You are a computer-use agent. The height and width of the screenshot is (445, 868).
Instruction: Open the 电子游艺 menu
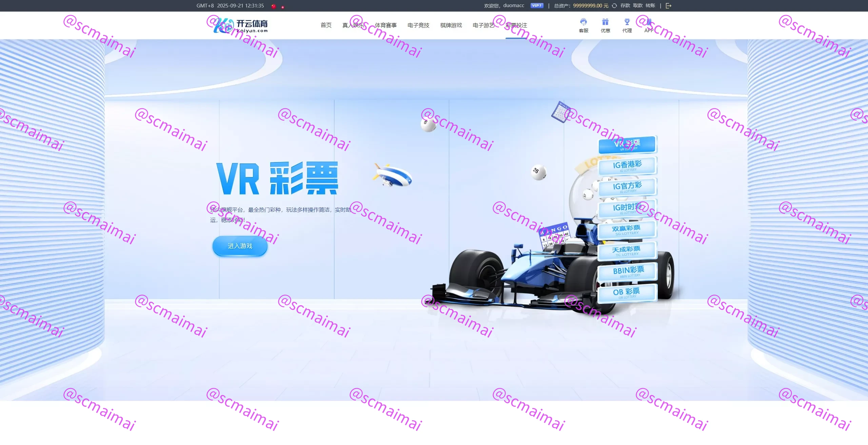click(483, 25)
